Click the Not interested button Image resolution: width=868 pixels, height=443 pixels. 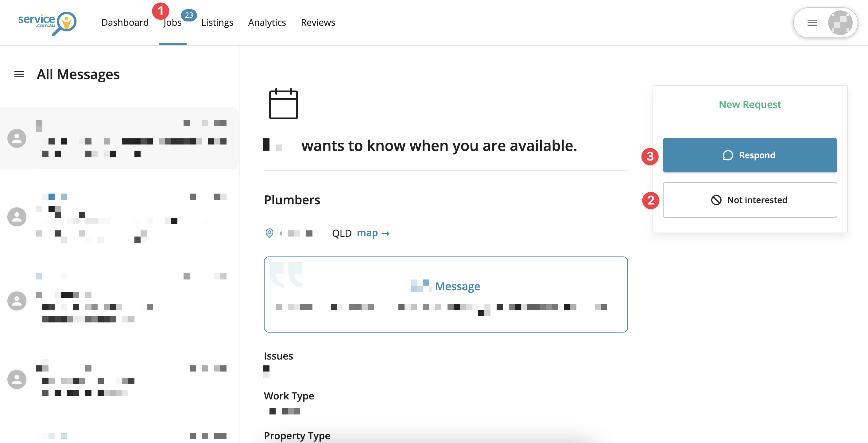[x=750, y=200]
